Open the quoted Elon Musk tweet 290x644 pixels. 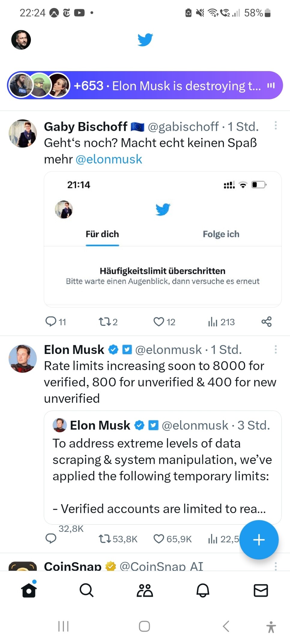162,467
